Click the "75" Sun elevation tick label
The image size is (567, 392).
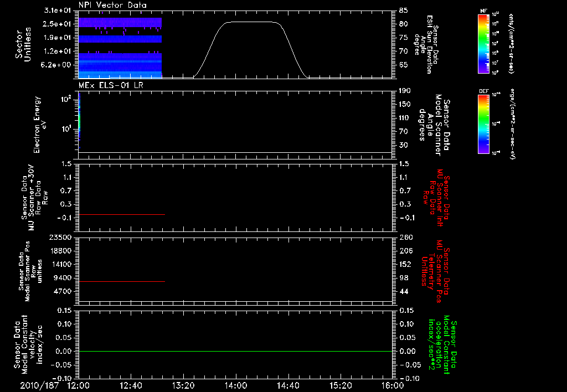pos(404,38)
